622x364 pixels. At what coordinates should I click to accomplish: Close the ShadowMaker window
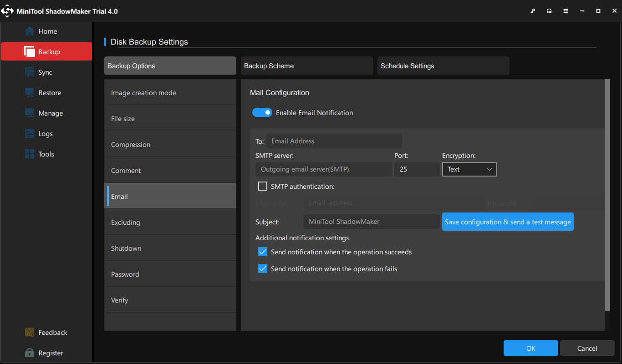(615, 11)
